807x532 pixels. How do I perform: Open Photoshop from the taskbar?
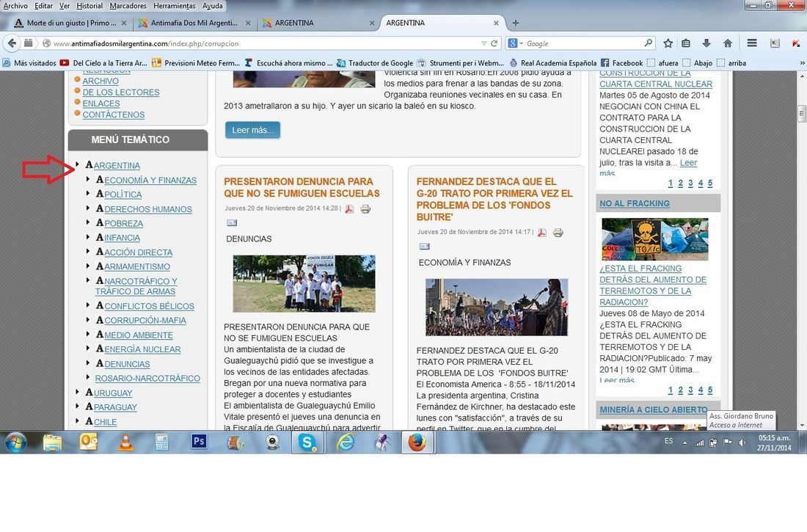199,441
